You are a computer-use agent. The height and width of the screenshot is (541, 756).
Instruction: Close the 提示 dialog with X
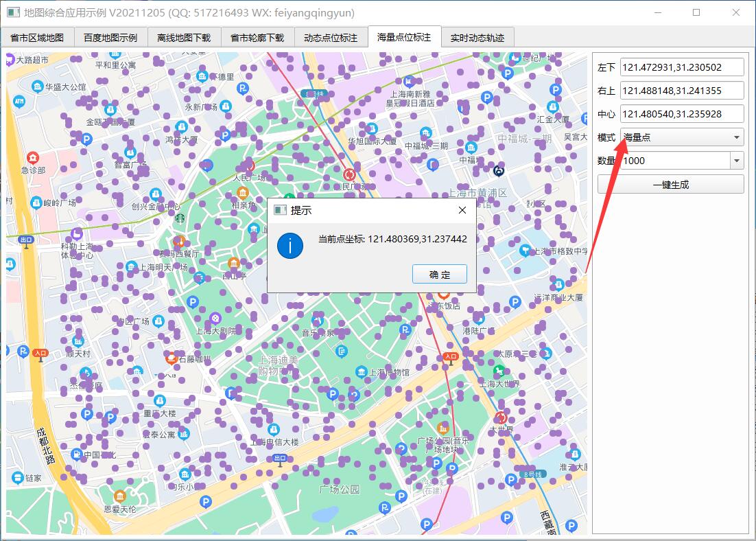tap(462, 210)
